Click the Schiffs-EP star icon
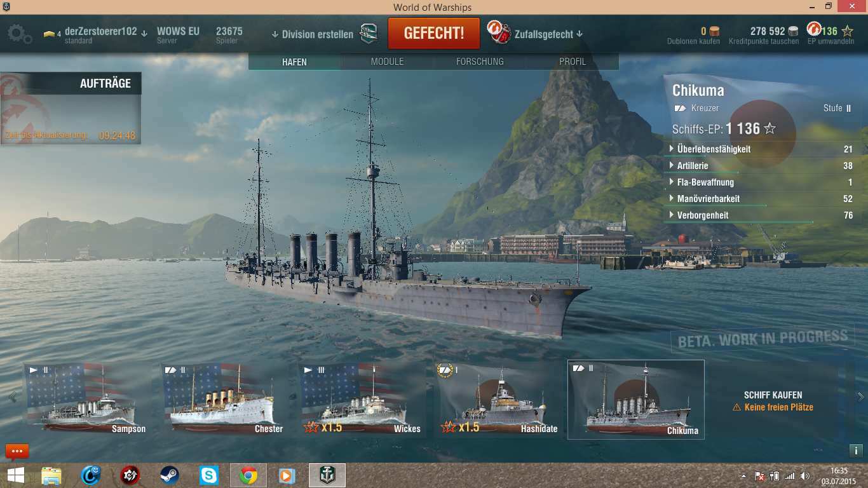Image resolution: width=868 pixels, height=488 pixels. click(770, 129)
